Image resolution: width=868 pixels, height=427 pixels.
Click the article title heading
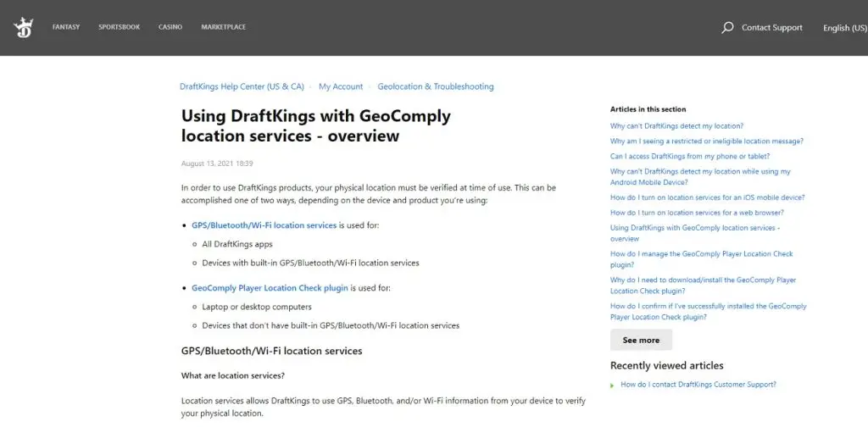click(x=316, y=125)
